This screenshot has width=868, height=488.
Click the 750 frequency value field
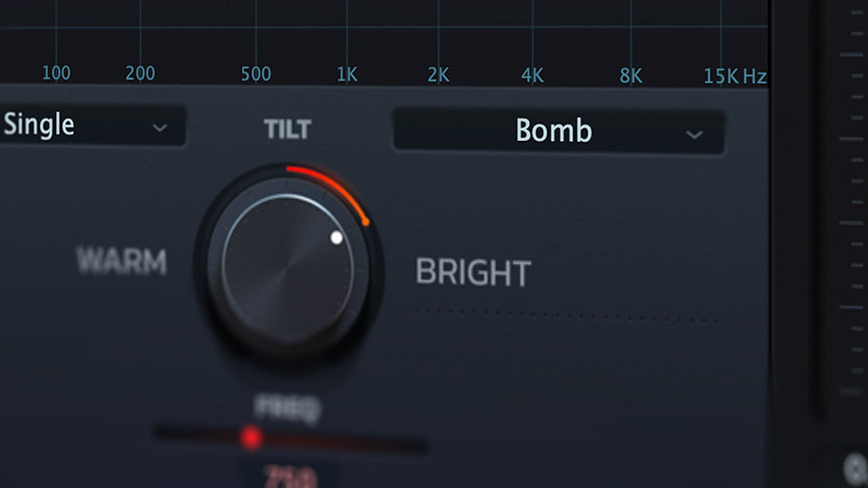[290, 474]
